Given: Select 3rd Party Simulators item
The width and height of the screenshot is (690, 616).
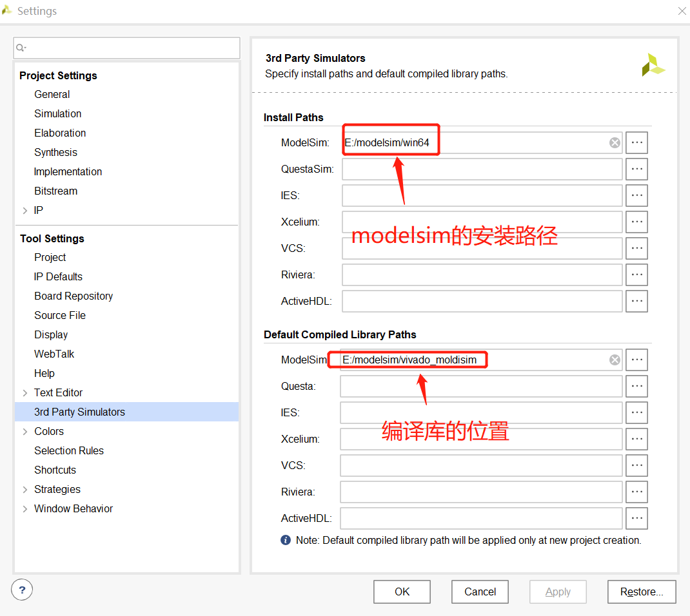Looking at the screenshot, I should 127,412.
